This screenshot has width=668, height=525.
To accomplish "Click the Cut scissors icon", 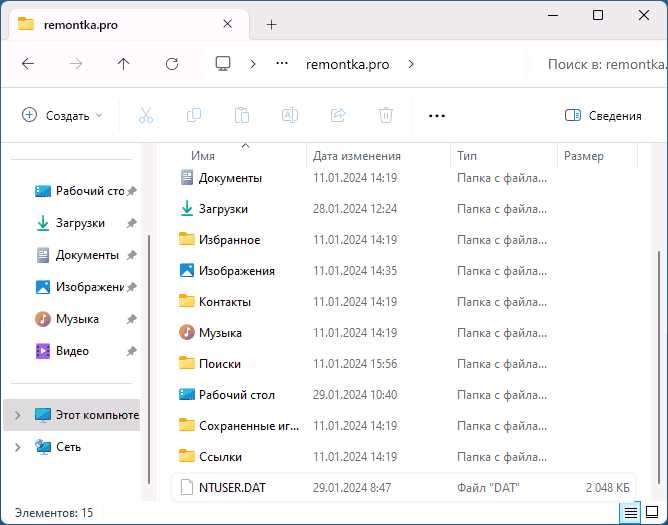I will coord(146,115).
